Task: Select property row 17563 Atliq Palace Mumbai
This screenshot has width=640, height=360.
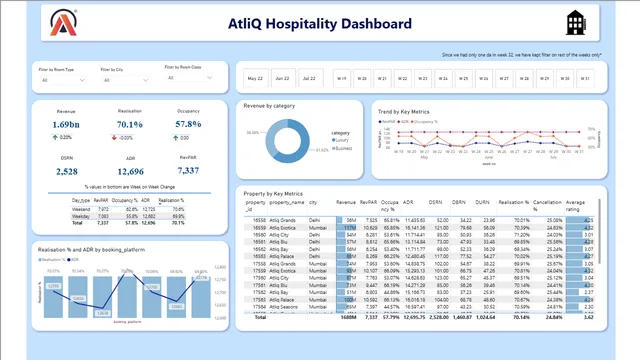Action: point(419,300)
